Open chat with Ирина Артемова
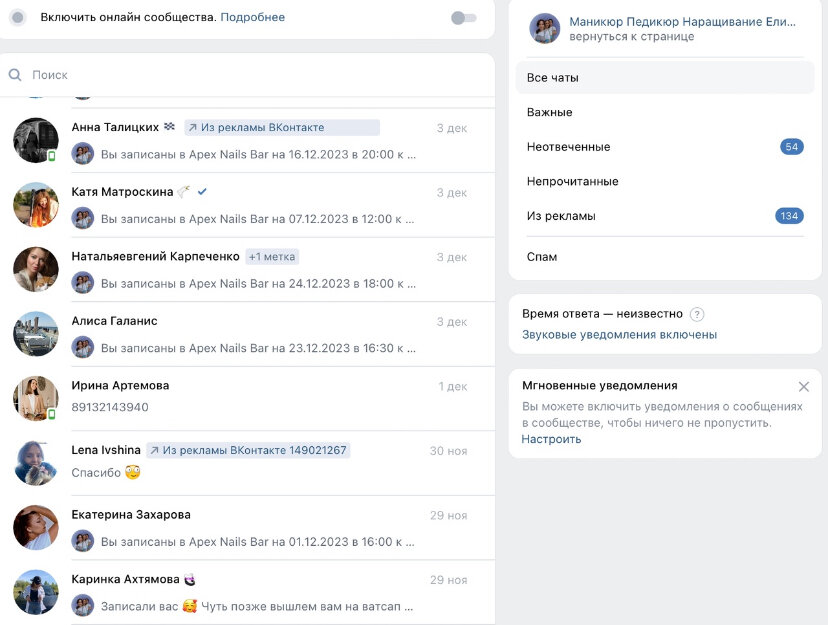This screenshot has height=625, width=828. point(247,399)
